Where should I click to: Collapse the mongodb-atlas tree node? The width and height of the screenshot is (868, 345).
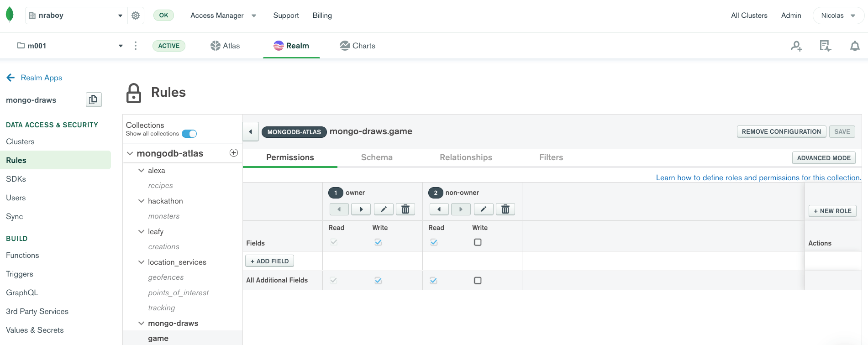(130, 153)
